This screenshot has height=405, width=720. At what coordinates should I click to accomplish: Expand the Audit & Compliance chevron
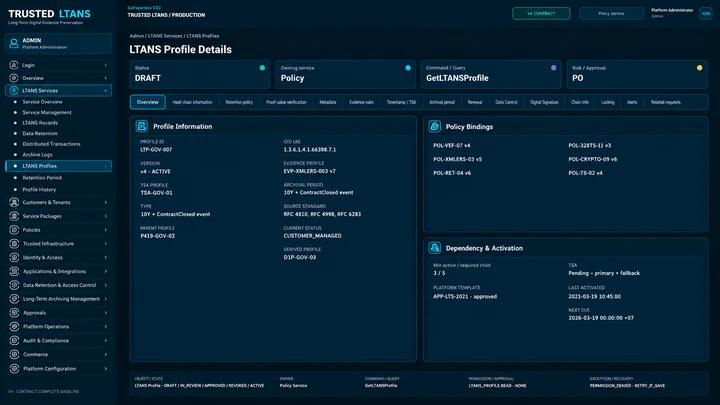pyautogui.click(x=106, y=340)
